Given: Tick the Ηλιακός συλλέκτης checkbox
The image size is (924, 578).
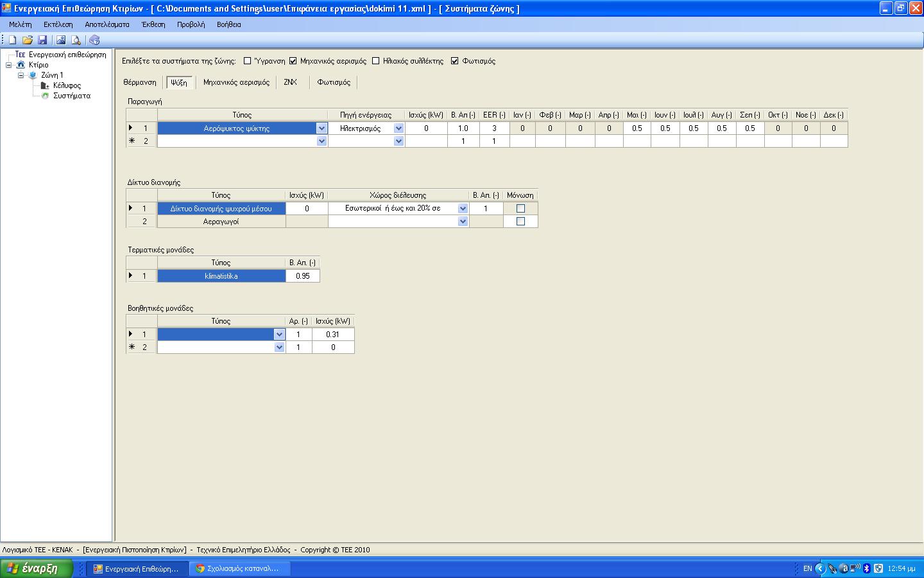Looking at the screenshot, I should (x=376, y=61).
